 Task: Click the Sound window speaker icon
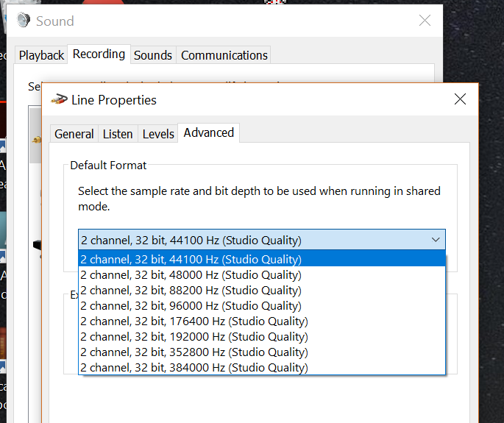[x=24, y=21]
